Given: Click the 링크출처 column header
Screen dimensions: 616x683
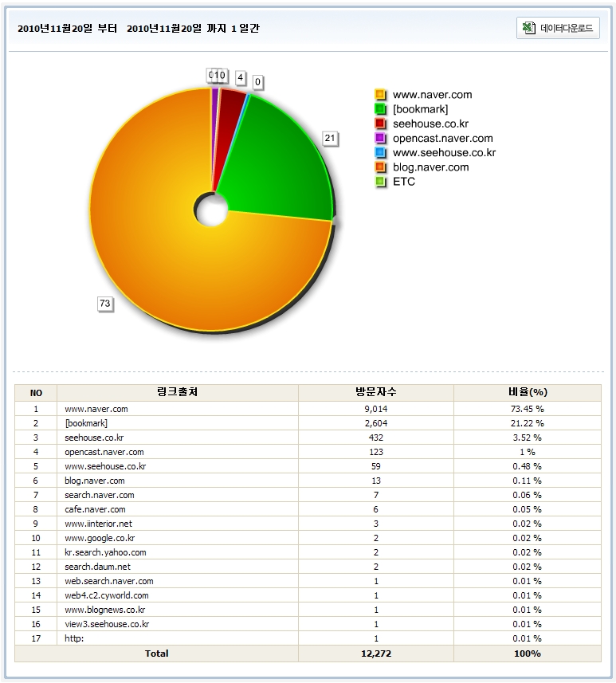Looking at the screenshot, I should (178, 392).
